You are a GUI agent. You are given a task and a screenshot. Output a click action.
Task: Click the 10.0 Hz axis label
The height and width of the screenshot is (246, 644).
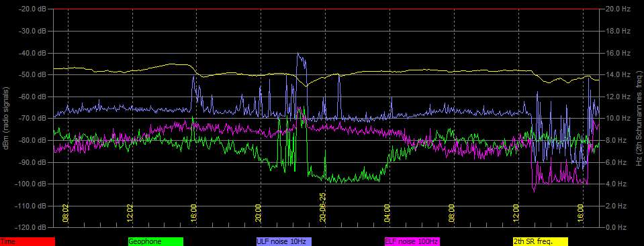tap(618, 118)
